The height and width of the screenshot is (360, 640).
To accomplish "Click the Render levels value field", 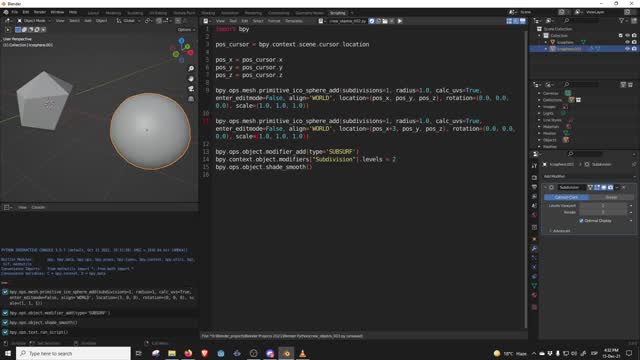I will 603,212.
